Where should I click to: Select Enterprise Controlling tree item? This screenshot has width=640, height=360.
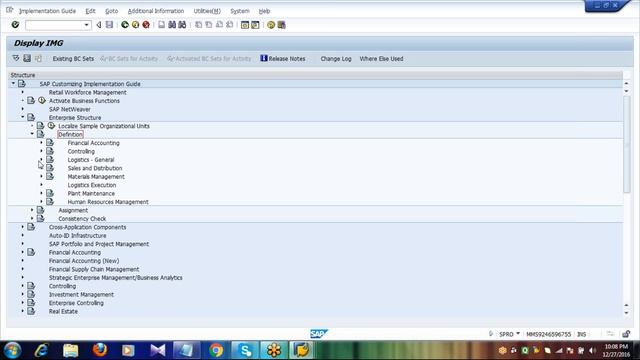click(x=76, y=303)
